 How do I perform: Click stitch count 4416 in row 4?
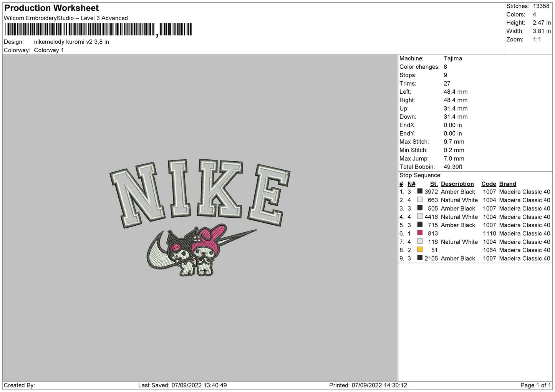pos(431,217)
